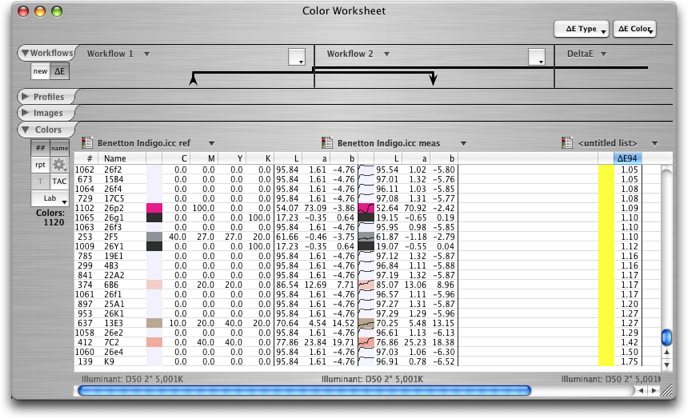The image size is (688, 419).
Task: Click the spectral curve icon in row 13E3
Action: point(366,323)
